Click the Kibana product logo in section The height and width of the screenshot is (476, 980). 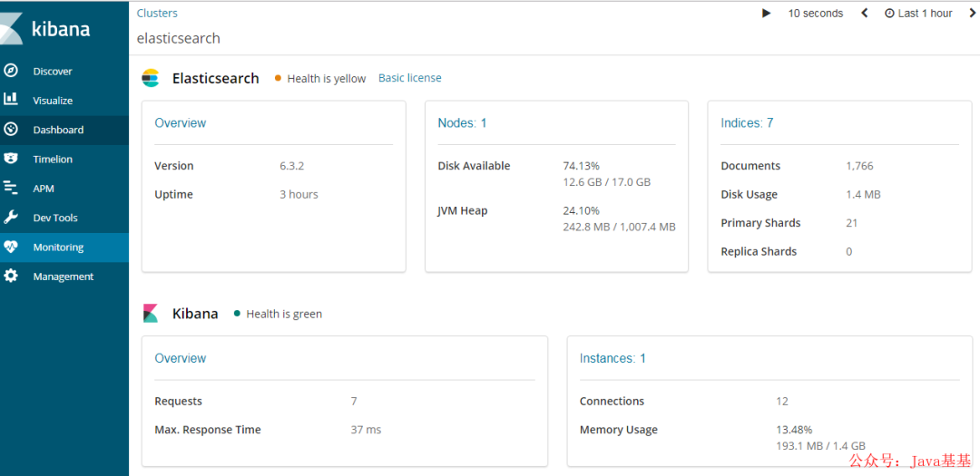coord(151,313)
